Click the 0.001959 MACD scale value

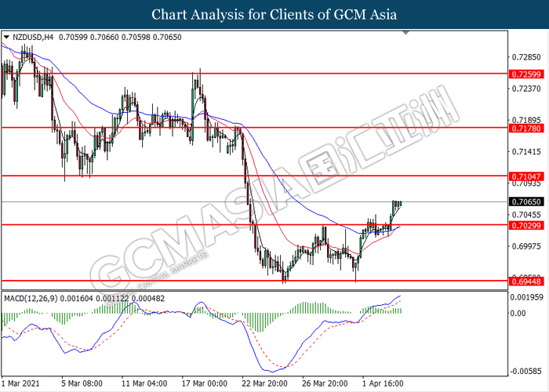[x=527, y=297]
